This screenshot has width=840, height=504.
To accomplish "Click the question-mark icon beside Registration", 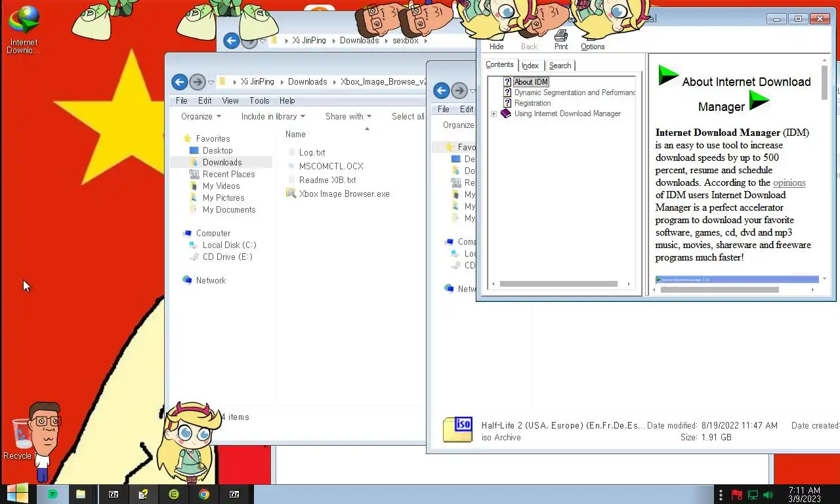I will tap(507, 103).
